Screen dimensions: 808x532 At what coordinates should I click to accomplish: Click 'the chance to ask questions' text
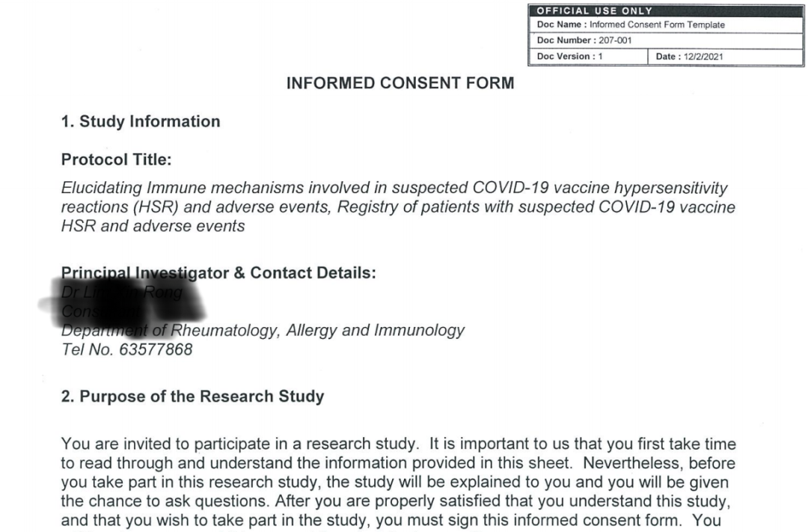[165, 501]
